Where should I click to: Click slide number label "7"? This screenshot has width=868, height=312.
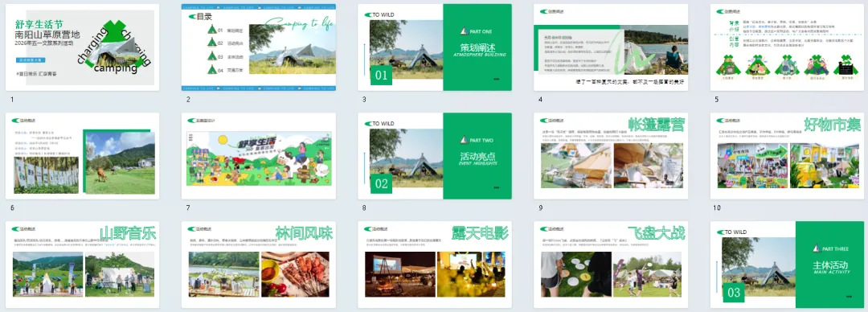point(188,207)
